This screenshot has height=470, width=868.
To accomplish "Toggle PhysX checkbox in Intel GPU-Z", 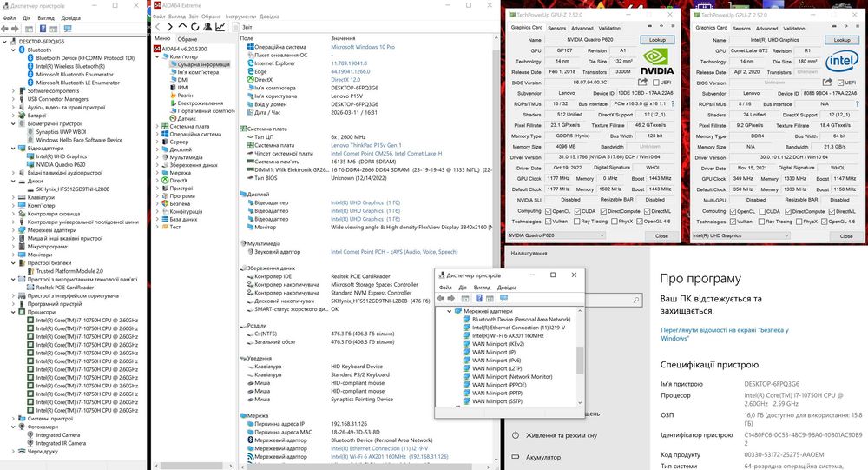I will coord(799,222).
